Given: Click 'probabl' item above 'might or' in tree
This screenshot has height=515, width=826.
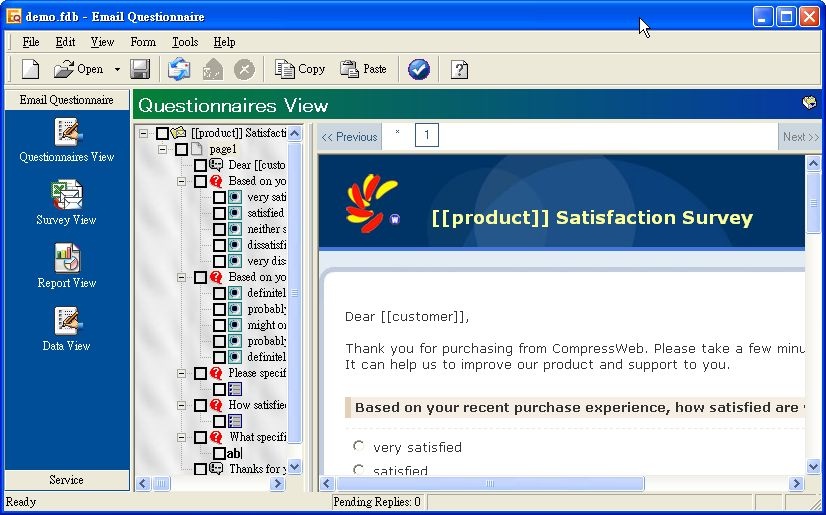Looking at the screenshot, I should tap(267, 309).
